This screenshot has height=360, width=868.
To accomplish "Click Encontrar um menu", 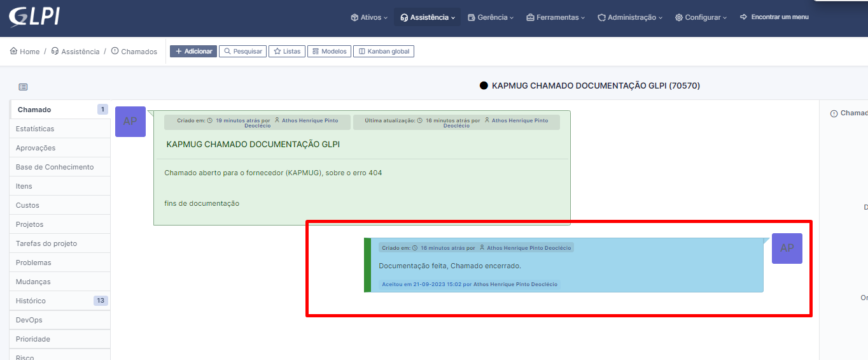I will coord(774,17).
